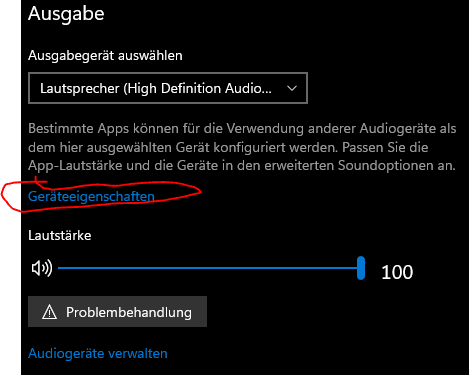Mute the speaker via the volume icon

[42, 268]
